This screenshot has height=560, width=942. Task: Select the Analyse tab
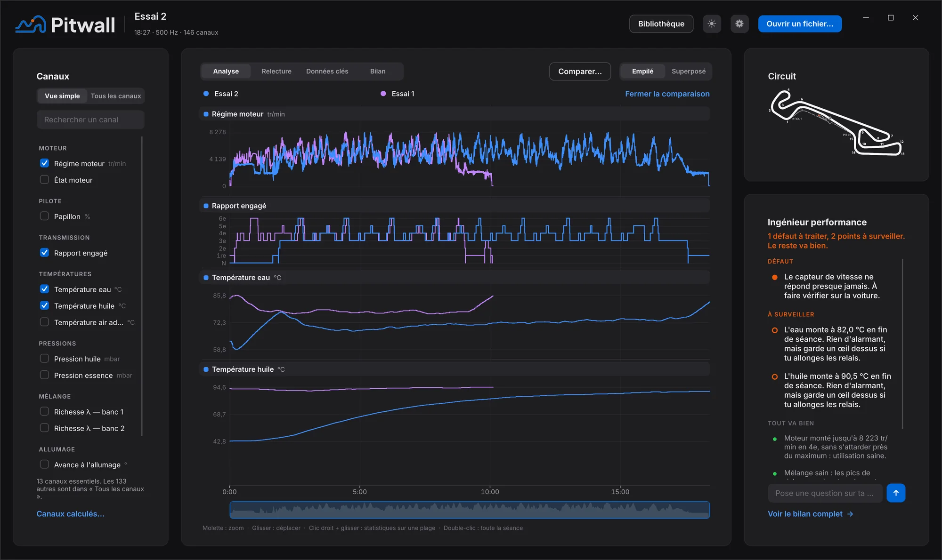226,71
